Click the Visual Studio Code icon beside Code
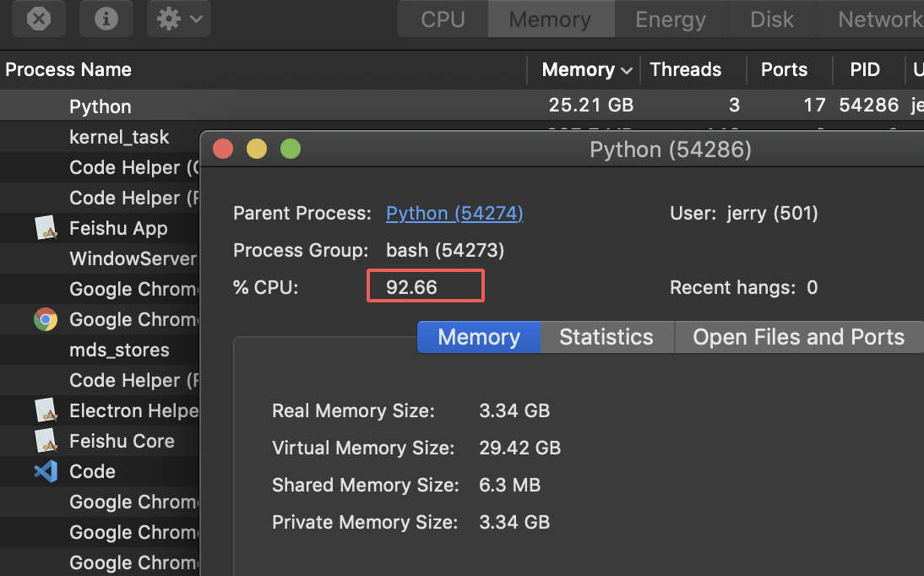 coord(44,471)
